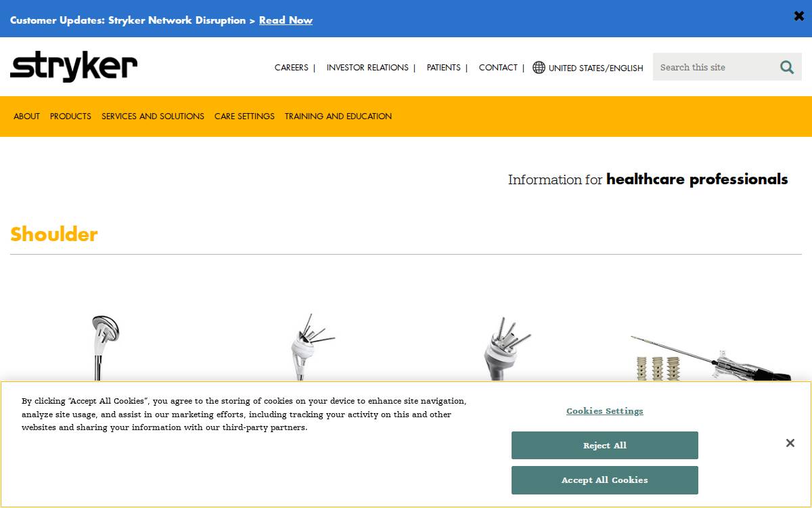Open the Contact page
The width and height of the screenshot is (812, 508).
pyautogui.click(x=498, y=68)
